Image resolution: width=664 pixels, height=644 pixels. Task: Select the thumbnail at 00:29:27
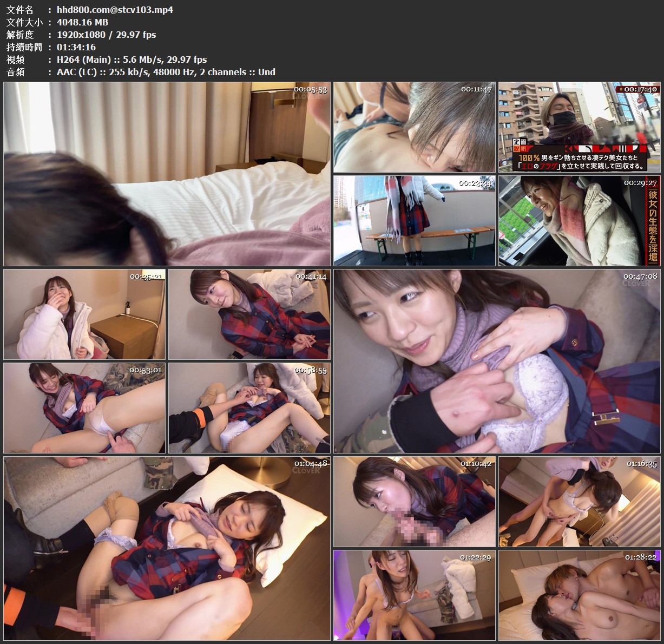[578, 220]
